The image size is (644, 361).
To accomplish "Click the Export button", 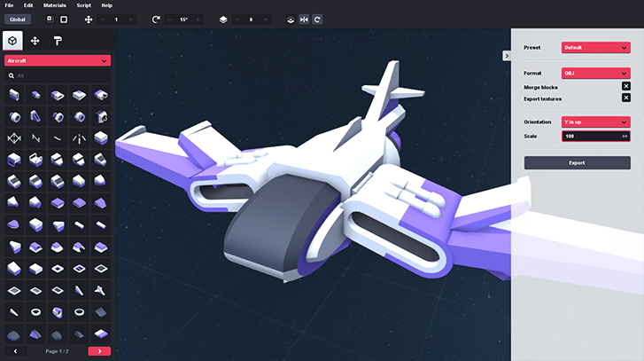I will click(x=577, y=163).
